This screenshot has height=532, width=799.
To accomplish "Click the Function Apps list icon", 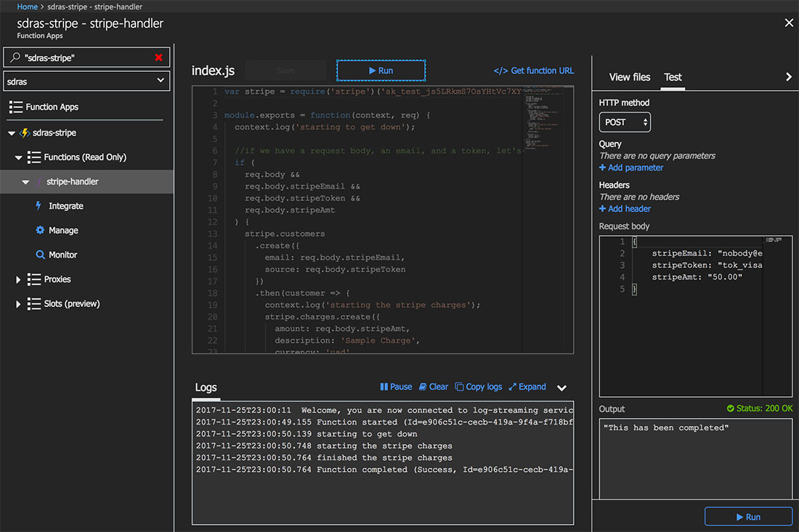I will (x=16, y=107).
